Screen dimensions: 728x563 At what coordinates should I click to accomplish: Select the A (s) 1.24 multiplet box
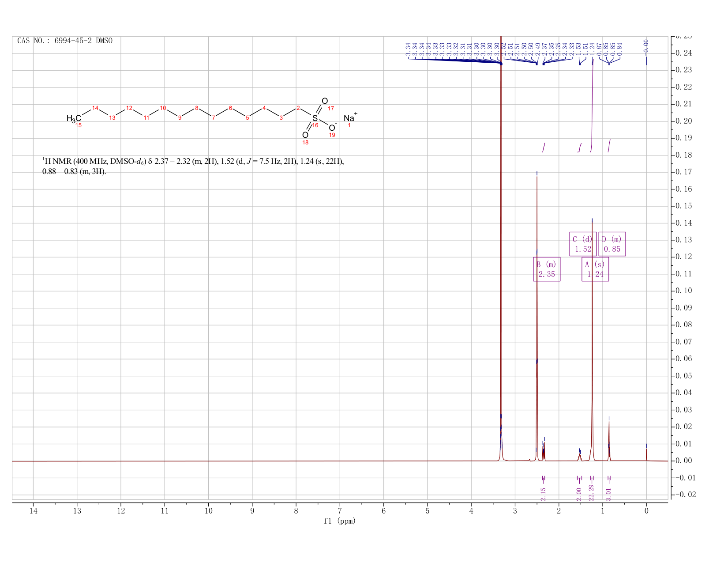tap(595, 269)
